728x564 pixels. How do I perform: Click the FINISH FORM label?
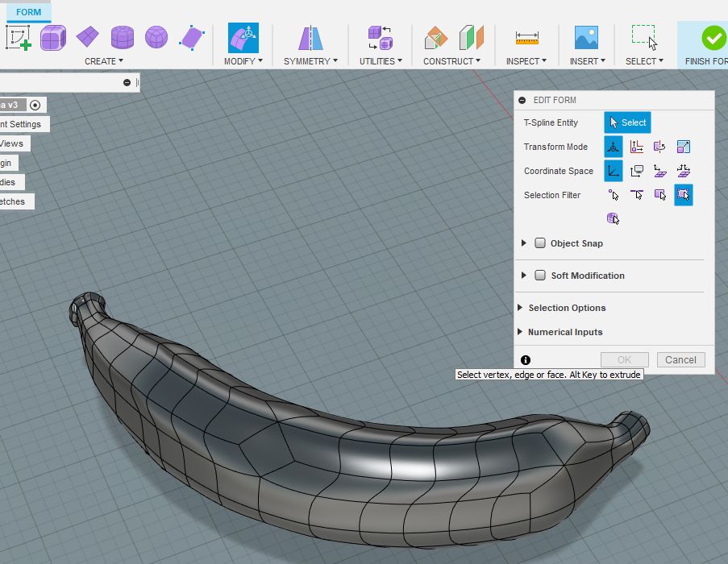706,61
